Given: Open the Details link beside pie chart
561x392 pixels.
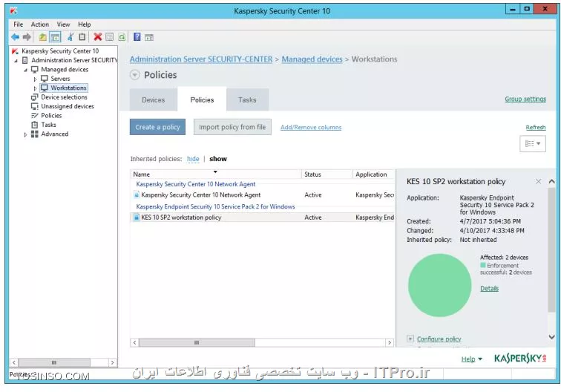Looking at the screenshot, I should coord(489,289).
